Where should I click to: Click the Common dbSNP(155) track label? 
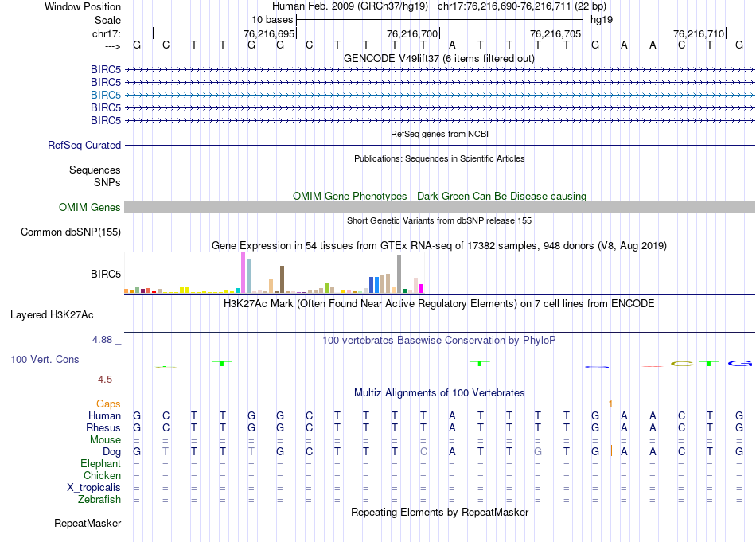[x=70, y=232]
